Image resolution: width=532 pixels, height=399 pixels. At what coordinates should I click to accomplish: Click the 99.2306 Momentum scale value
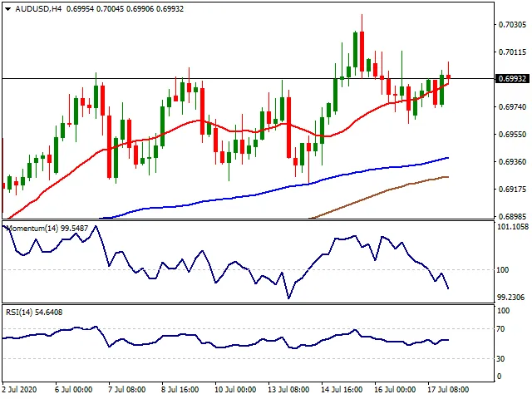coord(510,298)
